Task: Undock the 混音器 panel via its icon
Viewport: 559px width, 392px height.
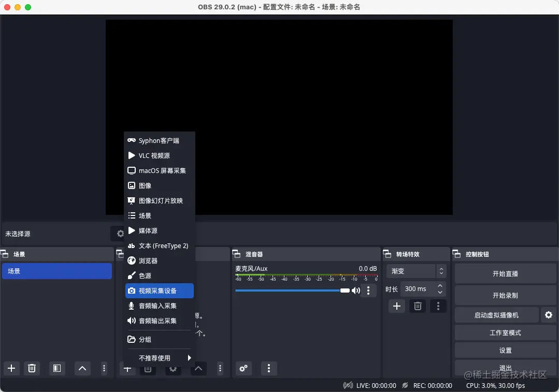Action: click(x=236, y=254)
